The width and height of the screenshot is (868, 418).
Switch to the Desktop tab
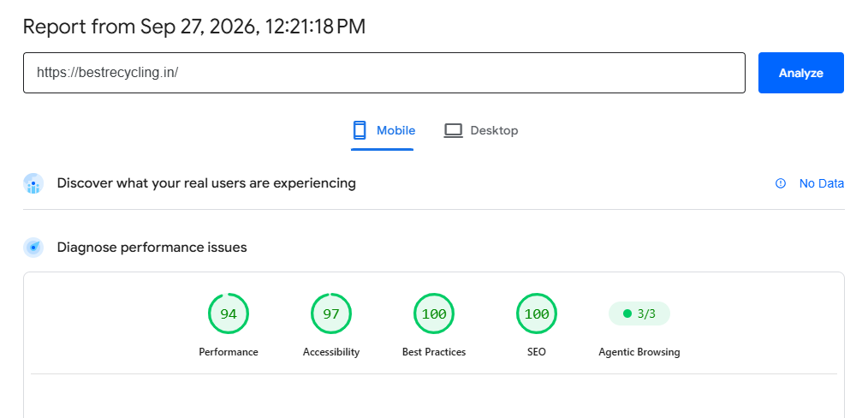(x=480, y=131)
